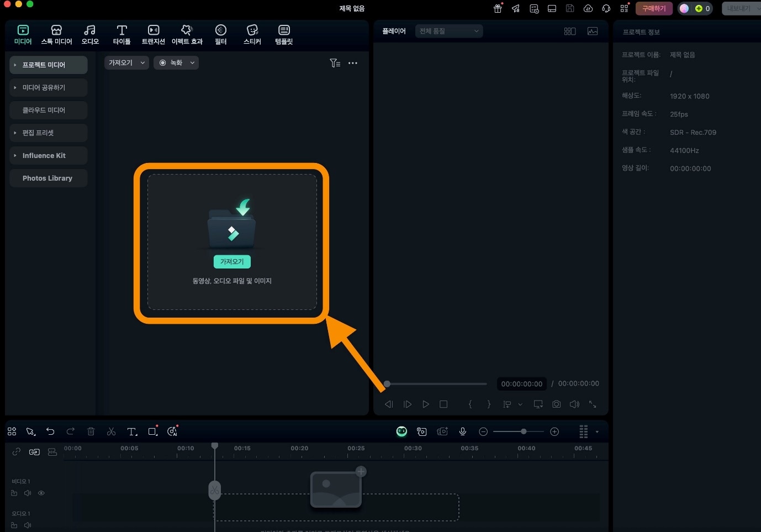Switch to the 트랜지션 tab
Image resolution: width=761 pixels, height=532 pixels.
tap(153, 35)
